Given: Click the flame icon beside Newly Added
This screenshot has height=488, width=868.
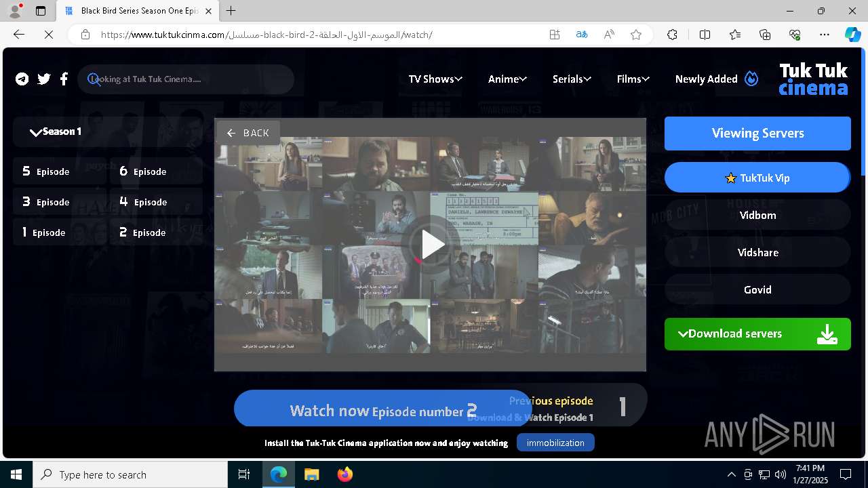Looking at the screenshot, I should pos(751,79).
